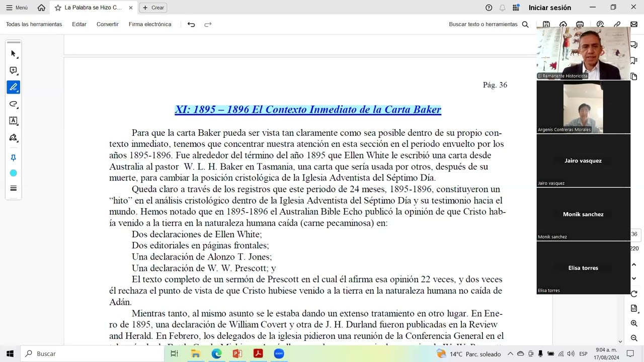This screenshot has width=644, height=362.
Task: Click the heading link about Carta Baker
Action: 308,110
